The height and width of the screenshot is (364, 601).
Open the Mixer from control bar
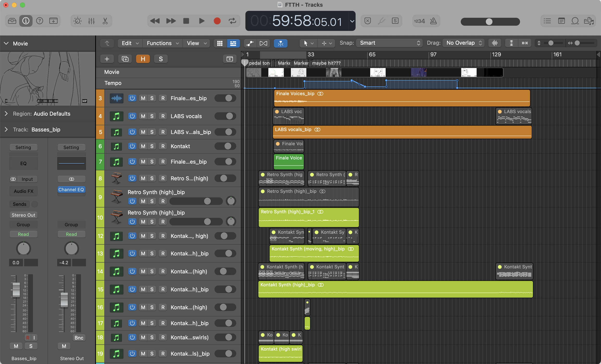click(x=91, y=21)
